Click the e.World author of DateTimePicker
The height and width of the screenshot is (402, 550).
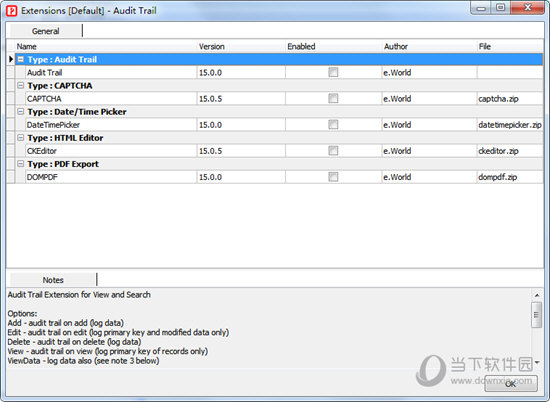[429, 125]
